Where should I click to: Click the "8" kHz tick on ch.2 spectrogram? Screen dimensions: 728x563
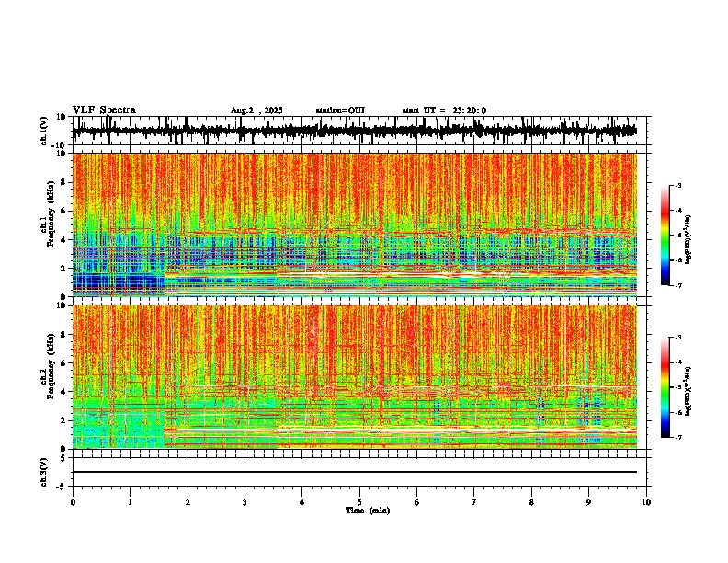coord(64,334)
